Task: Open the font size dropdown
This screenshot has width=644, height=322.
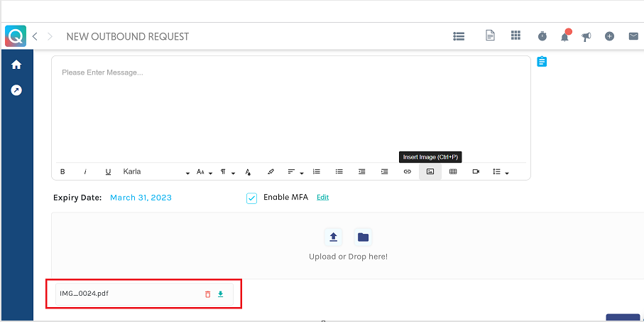Action: tap(204, 172)
